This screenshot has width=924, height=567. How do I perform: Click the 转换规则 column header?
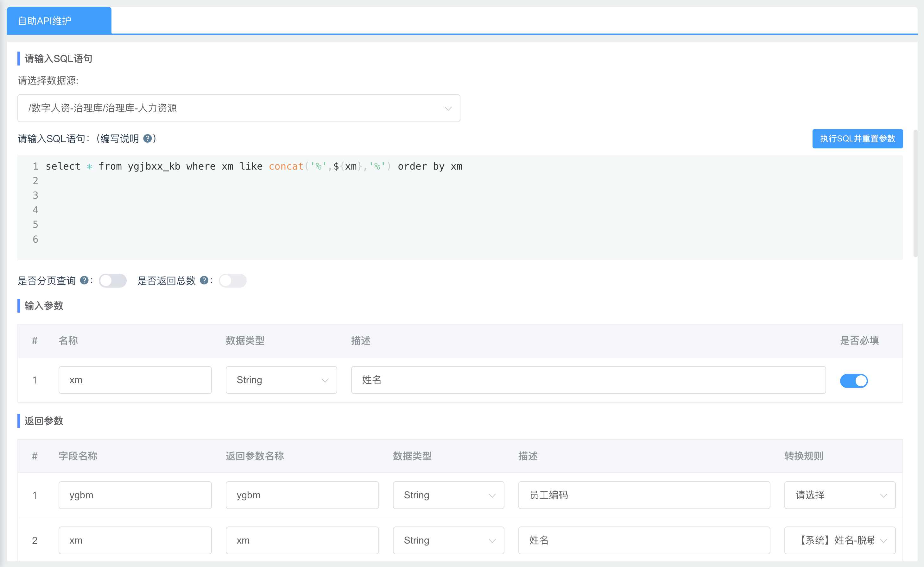804,456
